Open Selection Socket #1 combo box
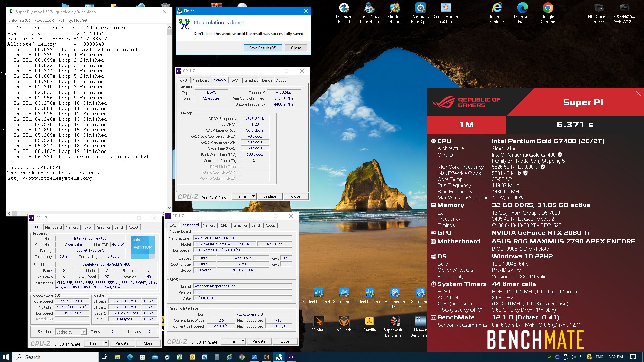644x362 pixels. click(x=71, y=332)
